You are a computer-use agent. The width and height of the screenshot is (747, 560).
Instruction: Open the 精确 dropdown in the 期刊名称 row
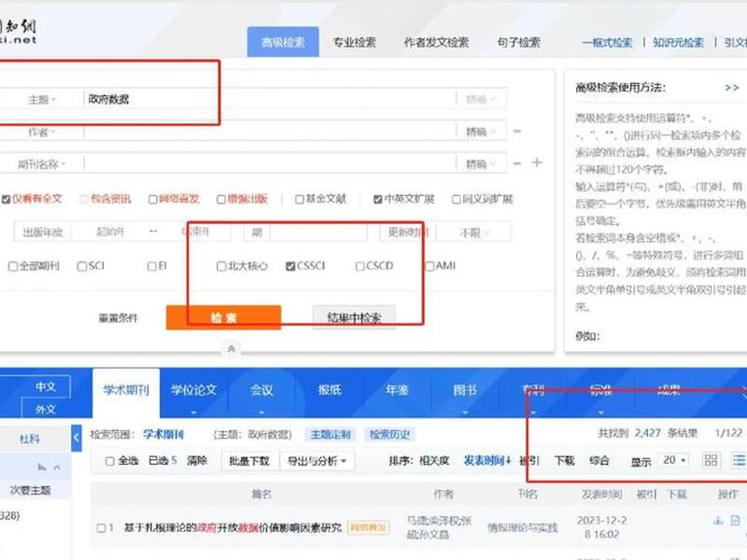(x=481, y=164)
